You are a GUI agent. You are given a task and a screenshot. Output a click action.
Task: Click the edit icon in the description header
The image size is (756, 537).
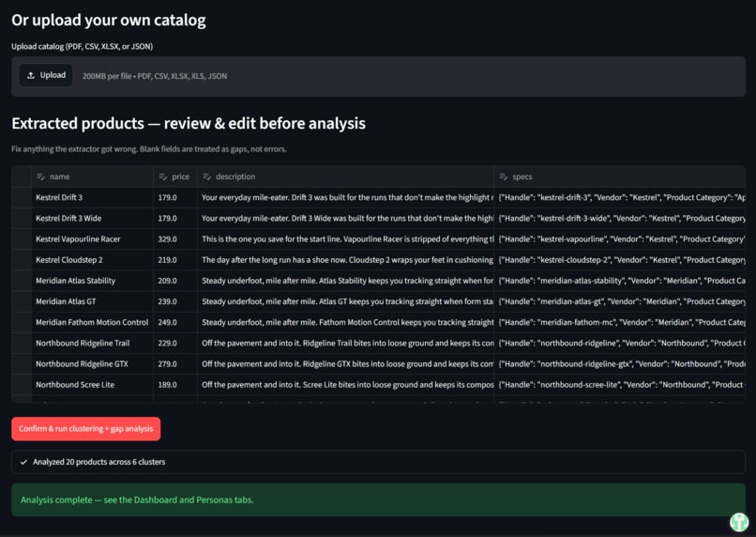tap(207, 176)
